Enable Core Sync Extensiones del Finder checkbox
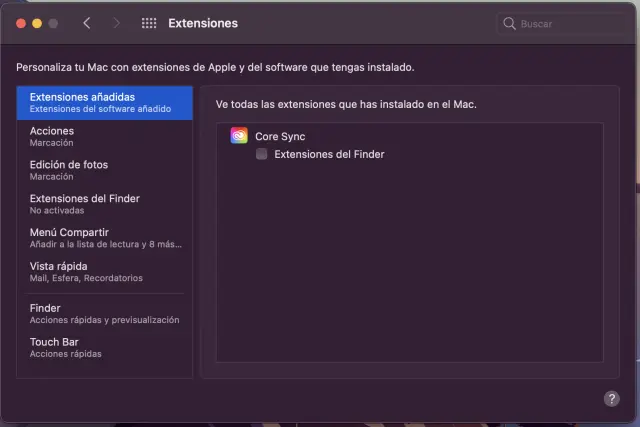Viewport: 640px width, 427px height. [x=262, y=154]
